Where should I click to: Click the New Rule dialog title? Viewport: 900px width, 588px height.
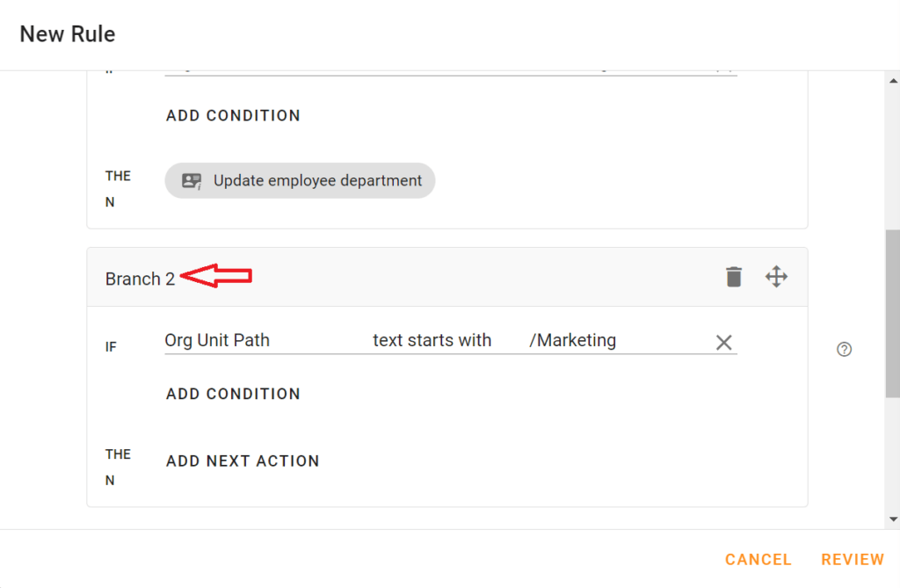click(x=67, y=33)
